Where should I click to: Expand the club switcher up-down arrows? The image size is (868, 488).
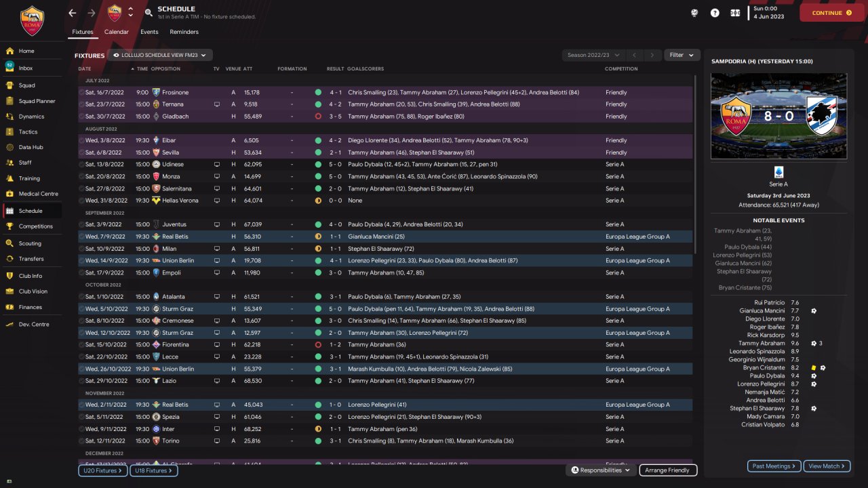(x=130, y=13)
